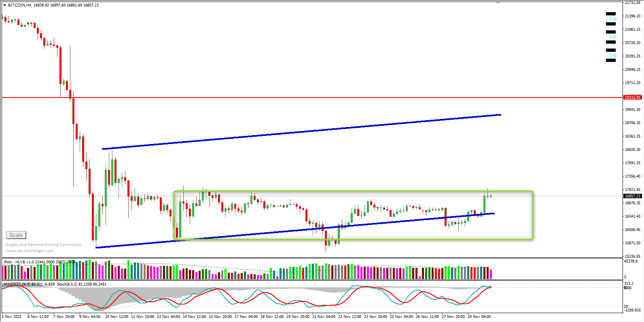Image resolution: width=644 pixels, height=322 pixels.
Task: Click price axis value 16006.45
Action: click(633, 230)
